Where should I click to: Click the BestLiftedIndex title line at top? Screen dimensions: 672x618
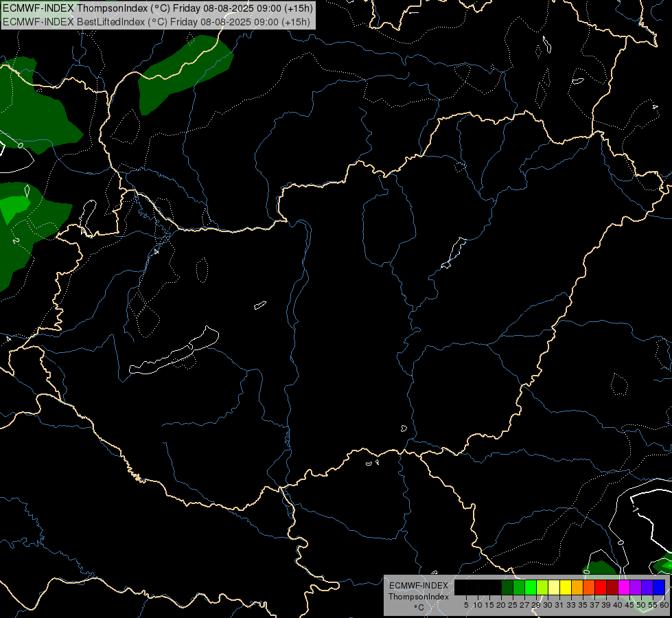point(156,22)
